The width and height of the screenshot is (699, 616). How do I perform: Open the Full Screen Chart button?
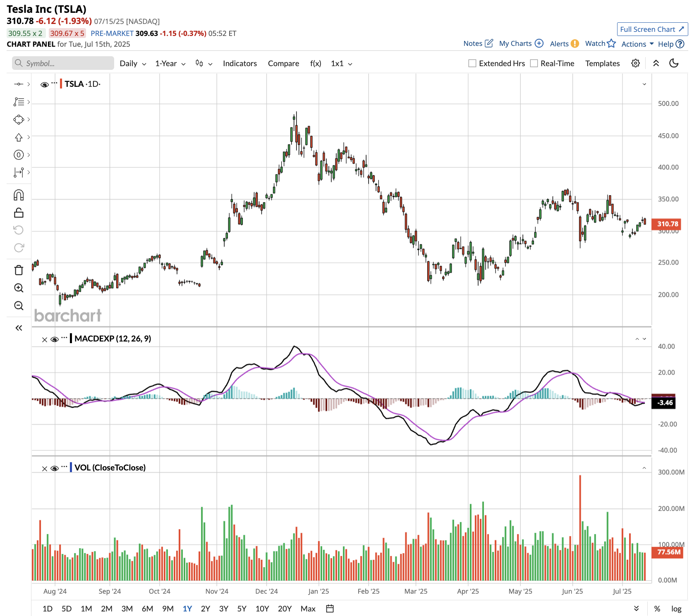coord(652,29)
